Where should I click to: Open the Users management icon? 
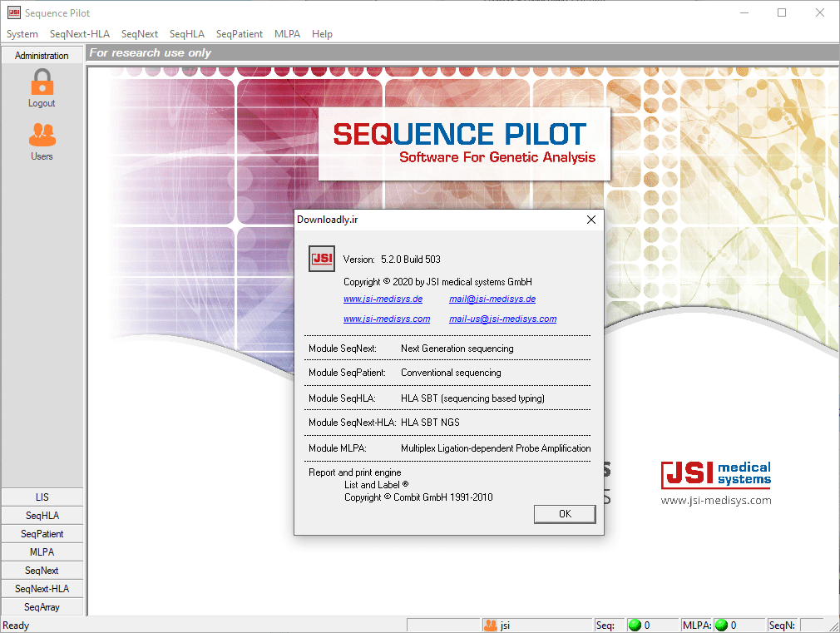coord(42,133)
